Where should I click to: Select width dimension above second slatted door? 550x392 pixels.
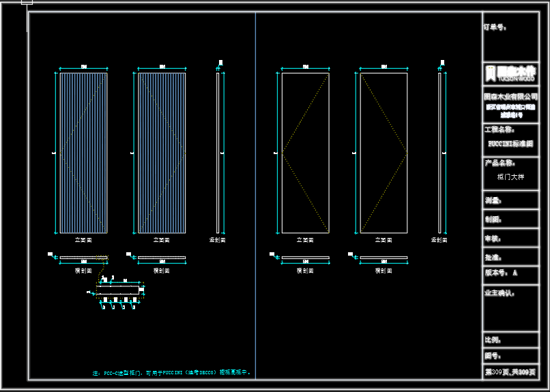162,68
